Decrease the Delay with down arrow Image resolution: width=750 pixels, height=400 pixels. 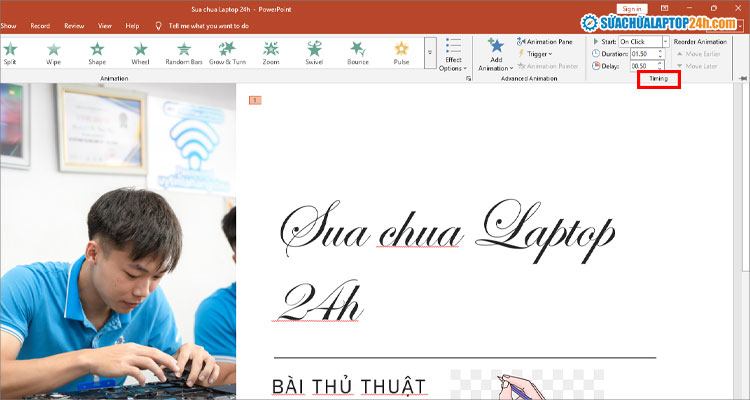(x=661, y=69)
